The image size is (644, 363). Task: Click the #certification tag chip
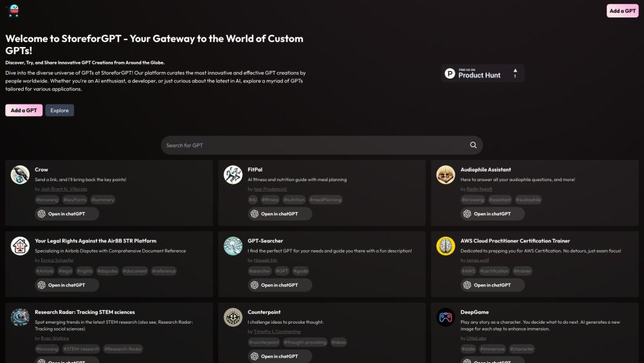[x=495, y=271]
